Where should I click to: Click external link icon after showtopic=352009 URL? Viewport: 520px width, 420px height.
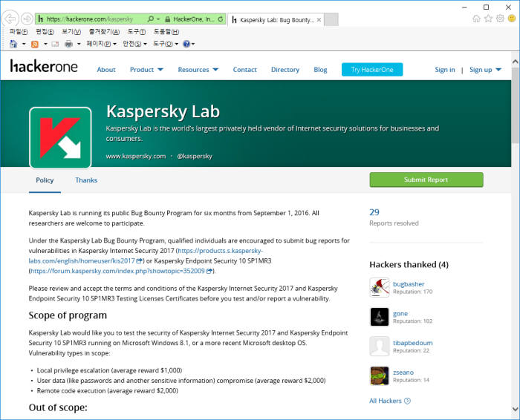click(x=209, y=271)
